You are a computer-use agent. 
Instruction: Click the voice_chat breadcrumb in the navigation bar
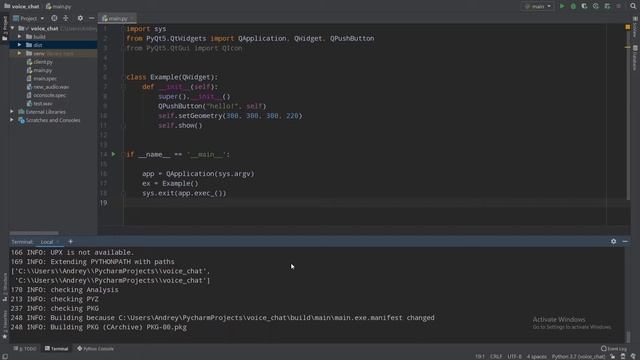tap(22, 6)
